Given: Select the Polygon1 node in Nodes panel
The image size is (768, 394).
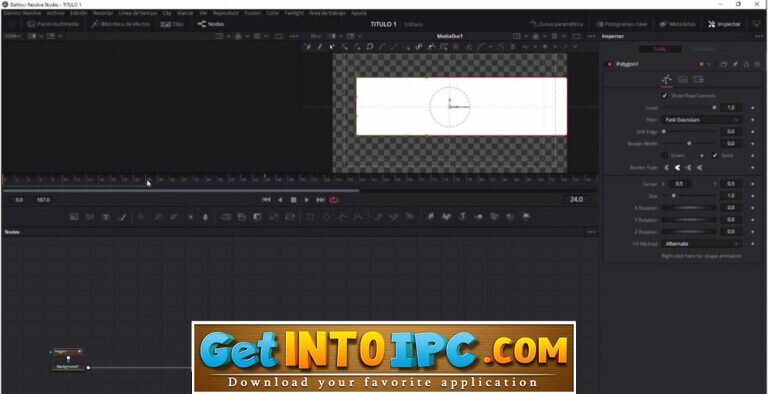Looking at the screenshot, I should [x=68, y=352].
